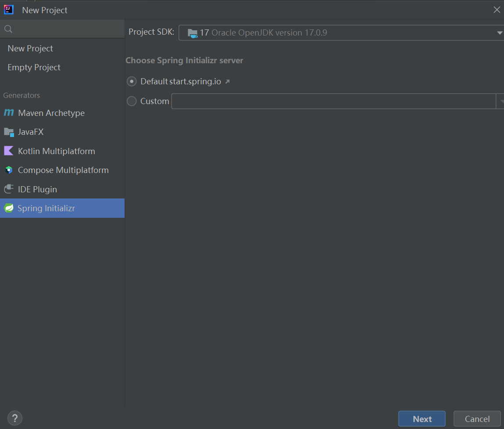Screen dimensions: 504x429
Task: Click the Choose Spring Initializr server heading
Action: click(x=184, y=61)
